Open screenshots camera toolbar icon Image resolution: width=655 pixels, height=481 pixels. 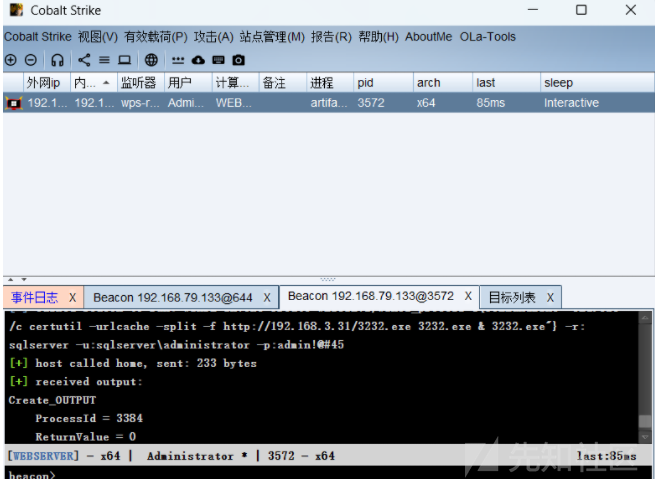239,60
